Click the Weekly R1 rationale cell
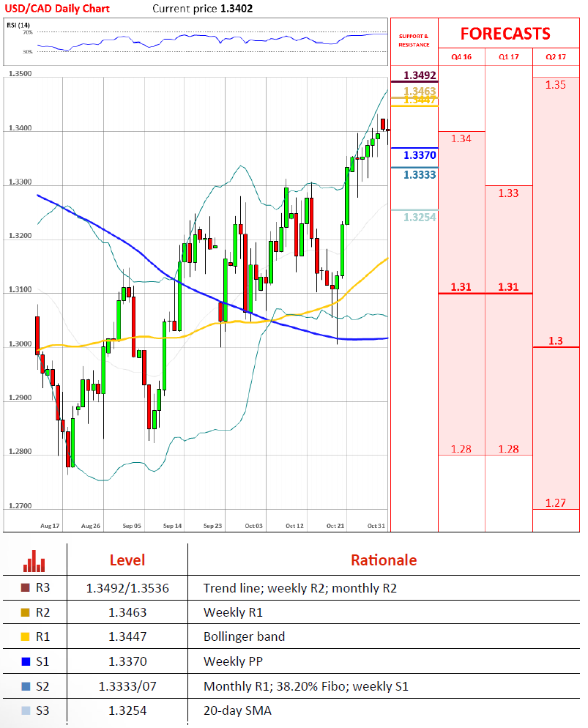This screenshot has width=588, height=728. point(233,612)
